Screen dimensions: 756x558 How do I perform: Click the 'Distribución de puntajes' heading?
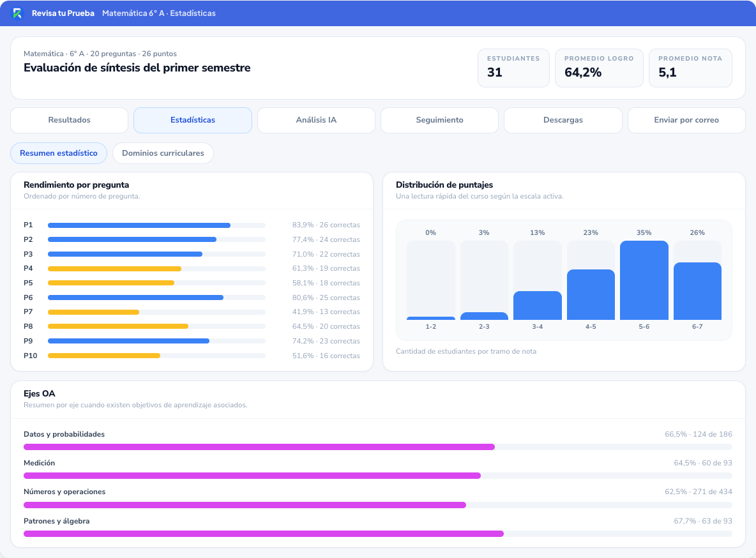click(x=444, y=185)
